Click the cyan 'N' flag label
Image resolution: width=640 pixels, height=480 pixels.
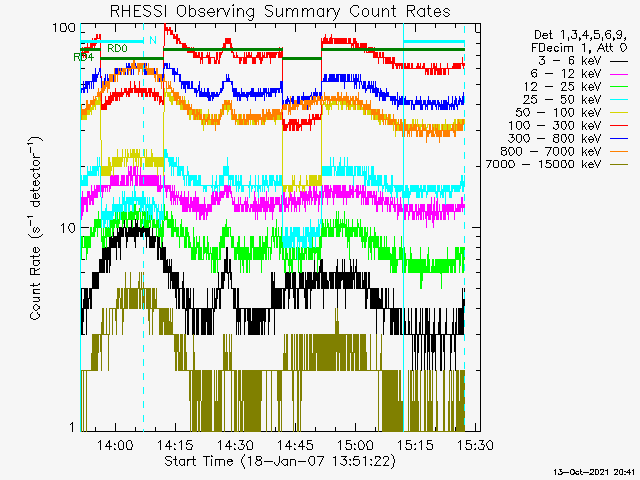153,40
